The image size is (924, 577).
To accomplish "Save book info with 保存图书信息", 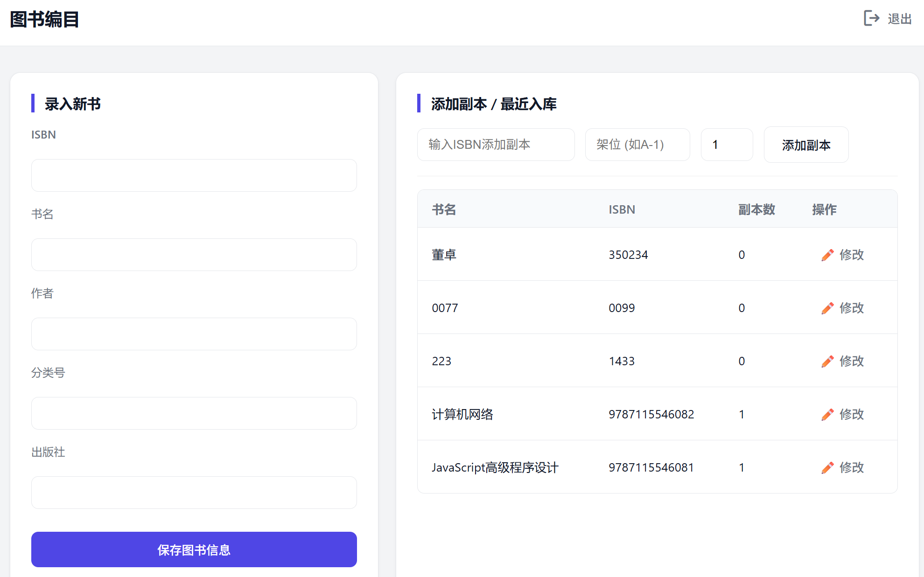I will (194, 549).
